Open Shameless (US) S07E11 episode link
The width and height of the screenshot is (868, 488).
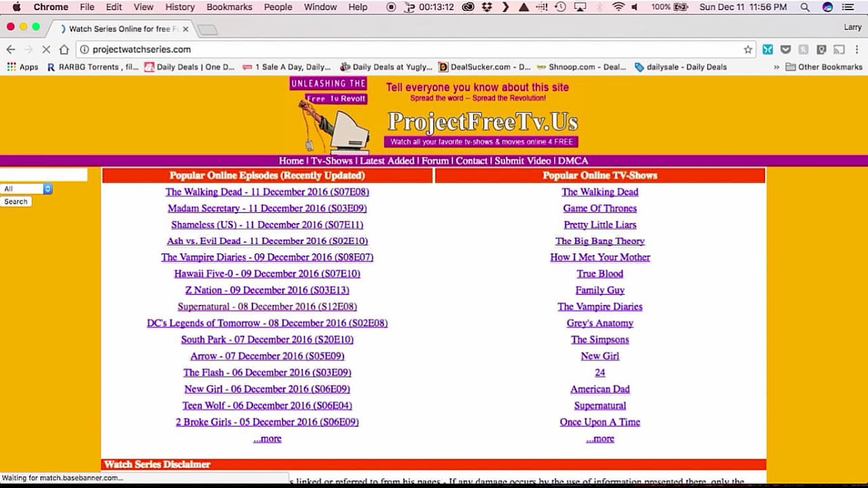point(267,224)
